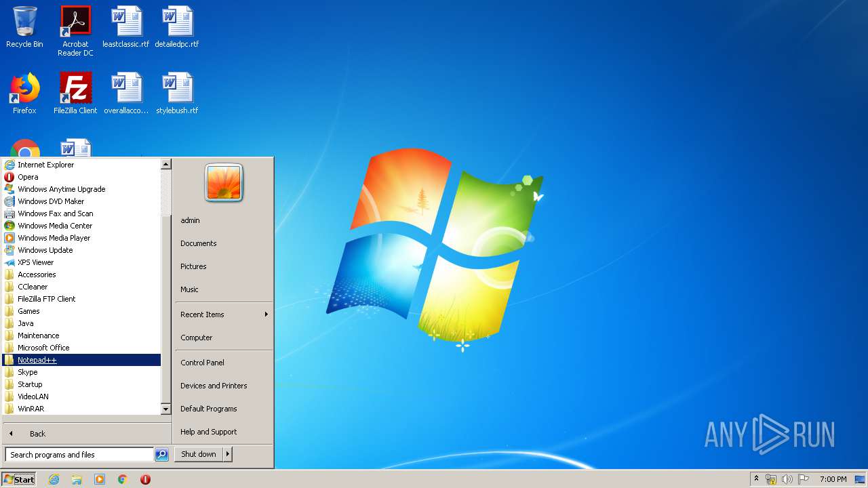The width and height of the screenshot is (868, 488).
Task: Open Windows Explorer from the taskbar
Action: click(x=77, y=479)
